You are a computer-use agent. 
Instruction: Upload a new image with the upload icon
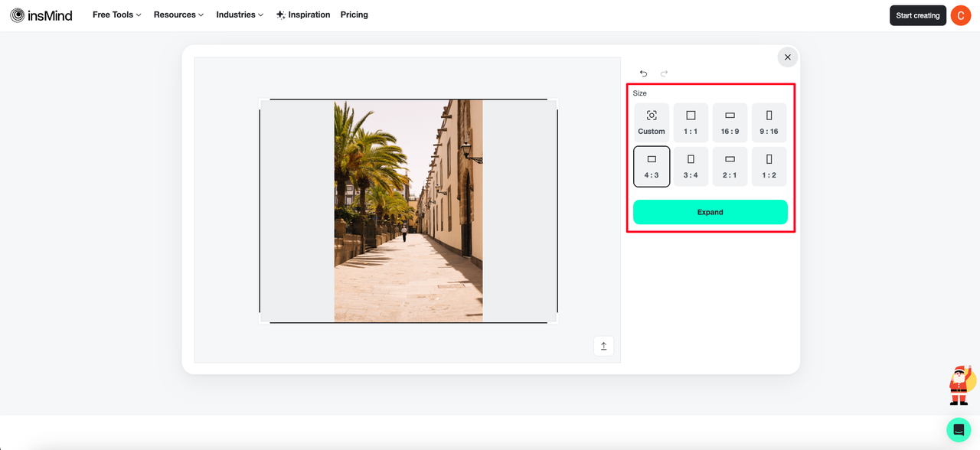[603, 346]
